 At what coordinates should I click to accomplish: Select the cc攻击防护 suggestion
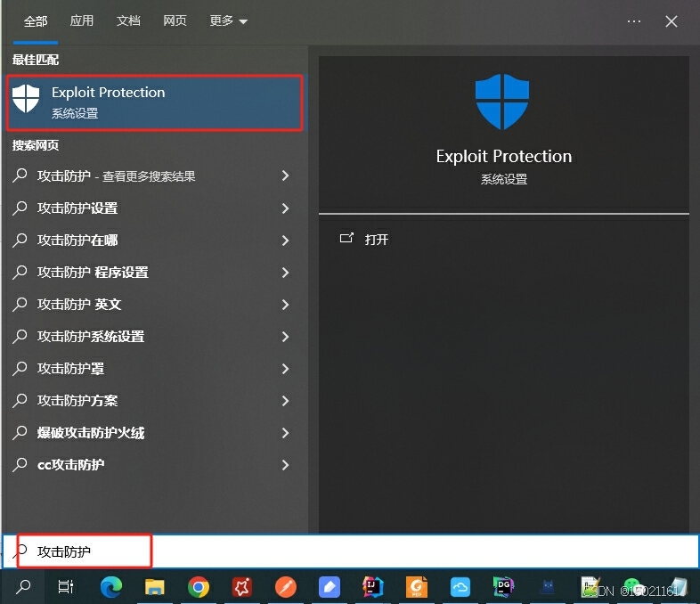pos(154,465)
